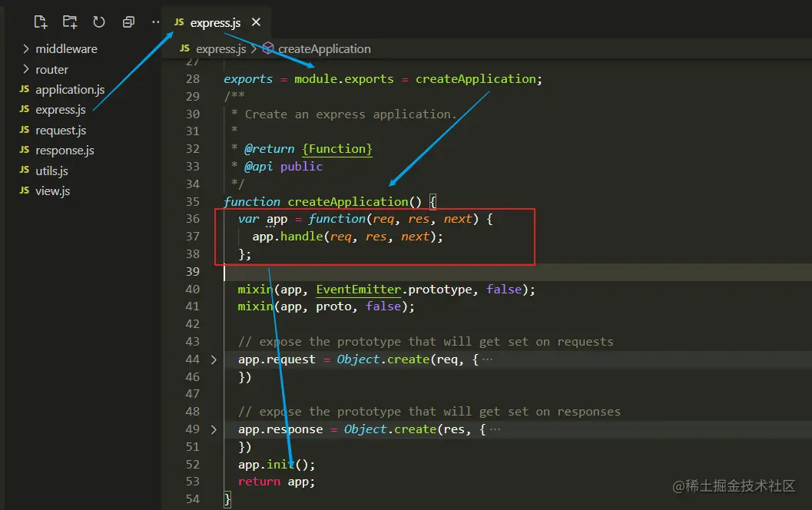Click the folded ellipsis after Object.create(res, {
The width and height of the screenshot is (812, 510).
[x=495, y=429]
